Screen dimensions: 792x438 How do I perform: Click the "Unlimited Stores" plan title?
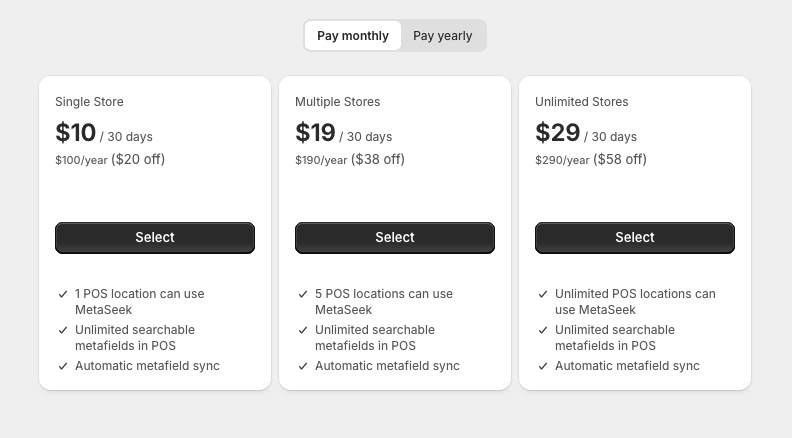(x=582, y=102)
